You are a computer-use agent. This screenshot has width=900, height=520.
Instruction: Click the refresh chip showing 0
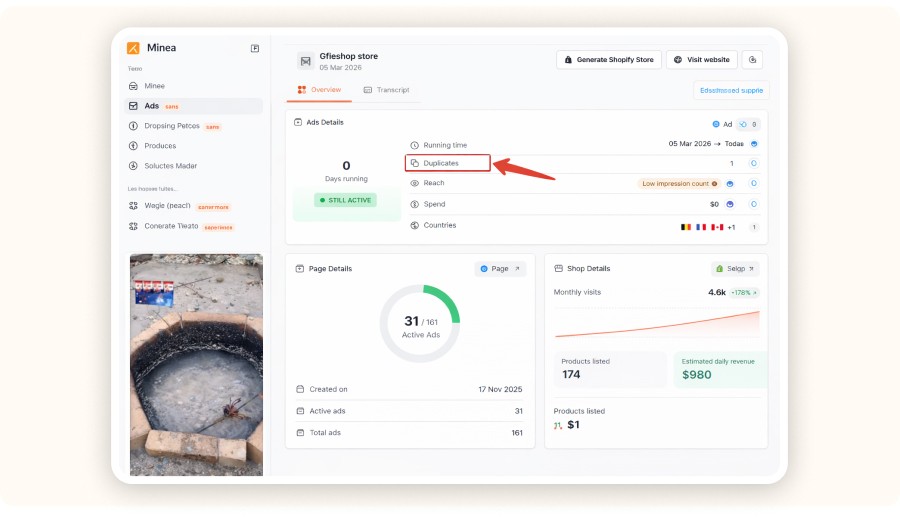pos(748,124)
